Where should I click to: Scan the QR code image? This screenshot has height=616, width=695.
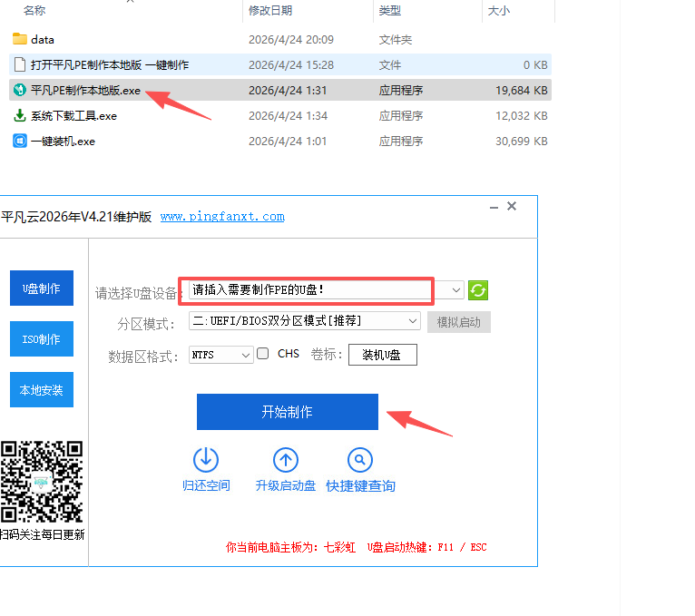tap(42, 482)
